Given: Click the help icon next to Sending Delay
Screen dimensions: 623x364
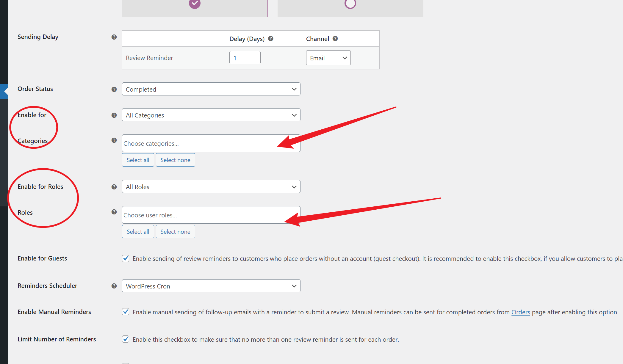Looking at the screenshot, I should [x=115, y=36].
